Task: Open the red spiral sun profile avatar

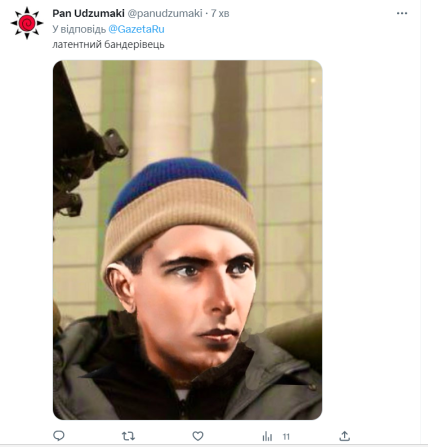Action: coord(27,23)
